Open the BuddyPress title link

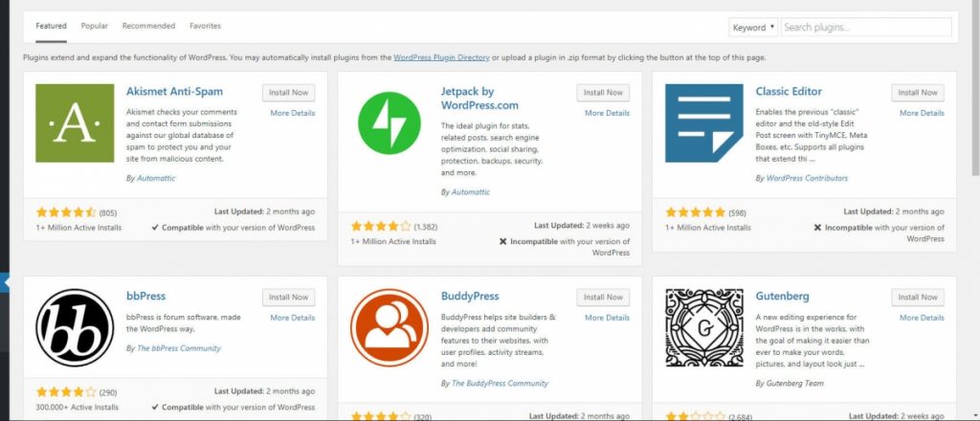tap(470, 296)
